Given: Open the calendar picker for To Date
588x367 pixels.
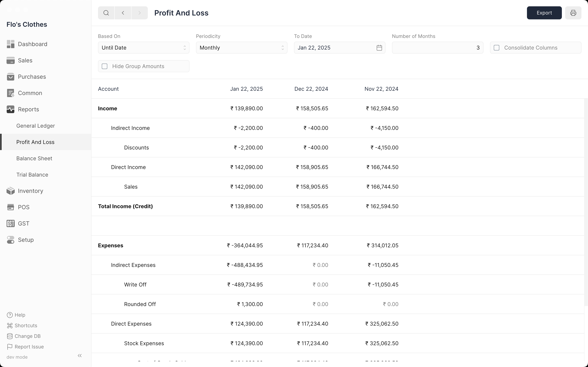Looking at the screenshot, I should [379, 48].
